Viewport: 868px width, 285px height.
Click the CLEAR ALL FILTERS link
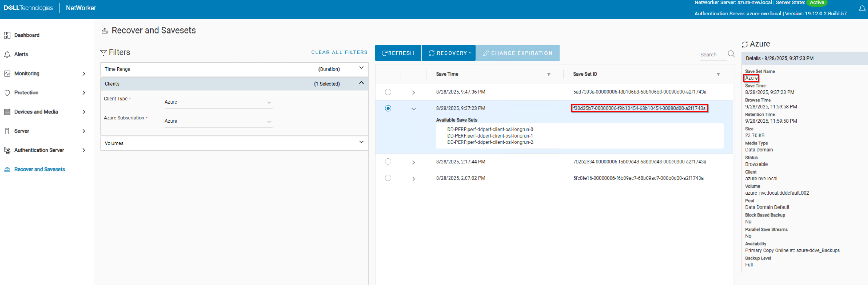click(339, 52)
